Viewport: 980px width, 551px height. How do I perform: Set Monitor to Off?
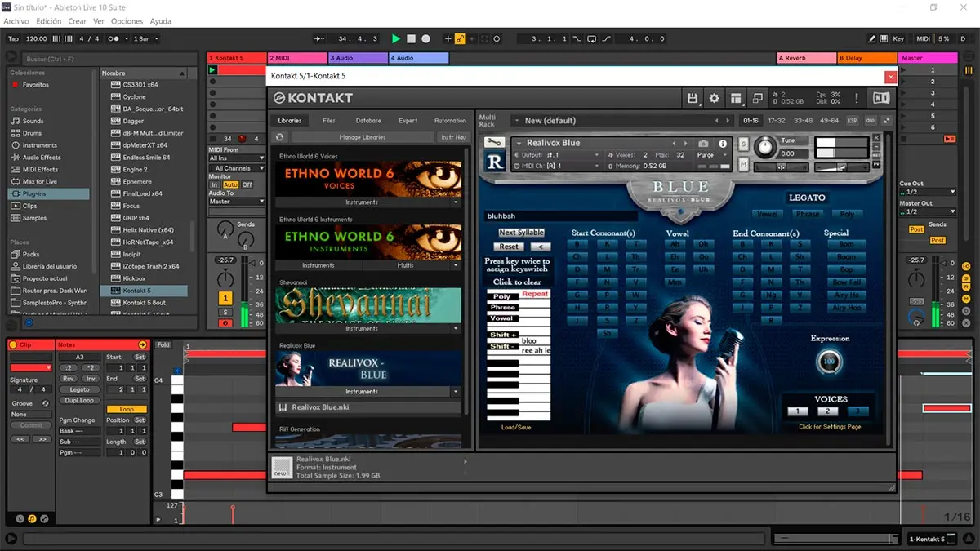[247, 185]
